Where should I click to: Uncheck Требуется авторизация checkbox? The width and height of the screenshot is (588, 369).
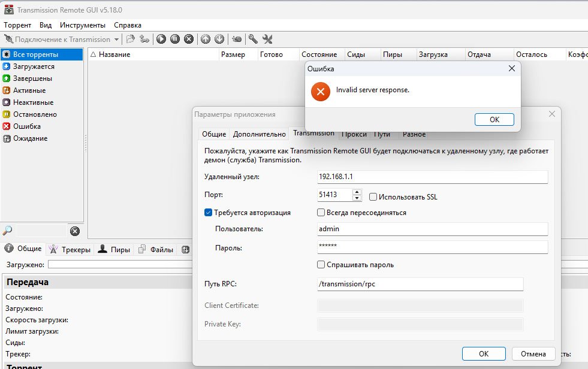pos(208,213)
